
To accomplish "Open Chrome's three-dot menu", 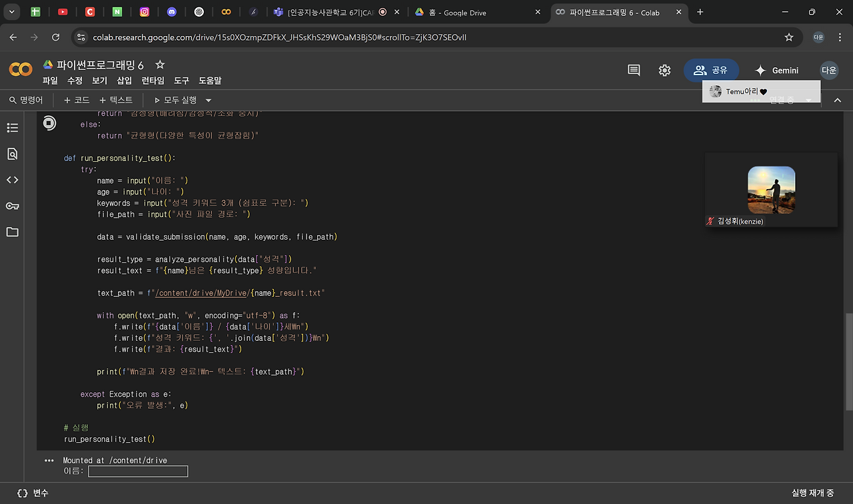I will pyautogui.click(x=840, y=37).
